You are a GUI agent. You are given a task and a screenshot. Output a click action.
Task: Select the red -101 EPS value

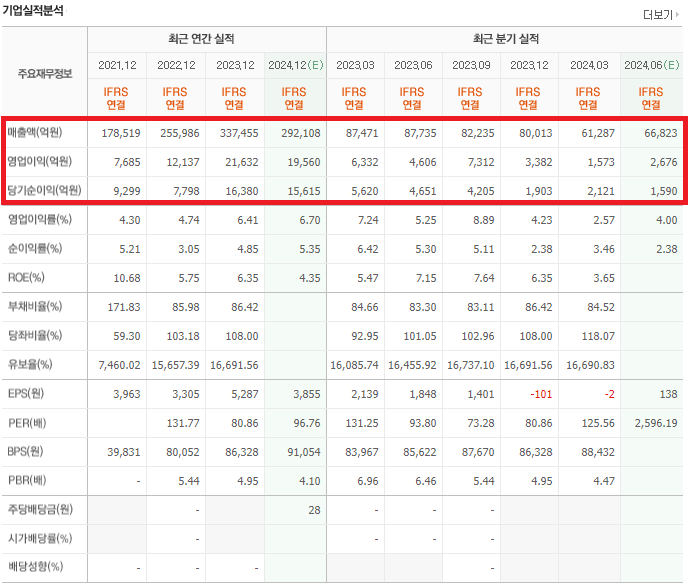pos(541,394)
